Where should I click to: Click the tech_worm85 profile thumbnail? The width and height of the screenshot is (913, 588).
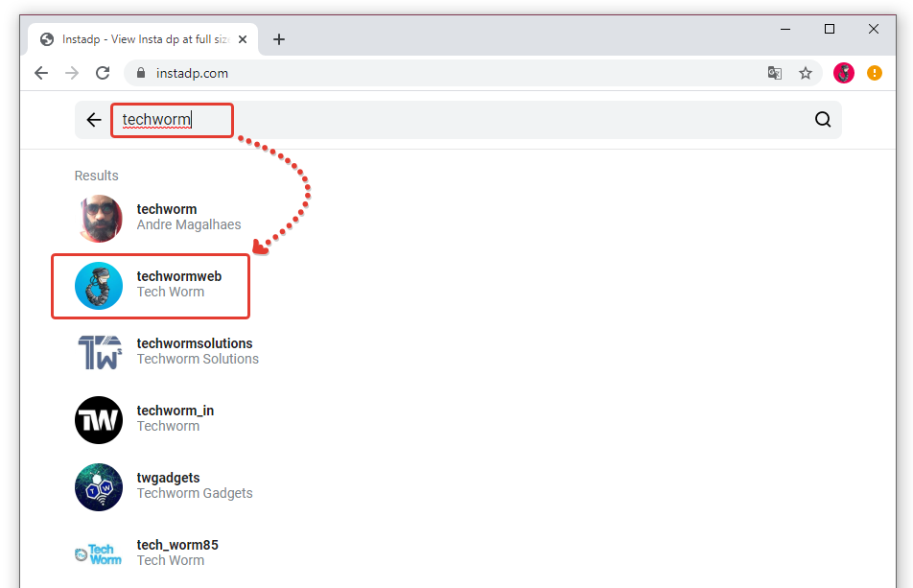pyautogui.click(x=99, y=553)
